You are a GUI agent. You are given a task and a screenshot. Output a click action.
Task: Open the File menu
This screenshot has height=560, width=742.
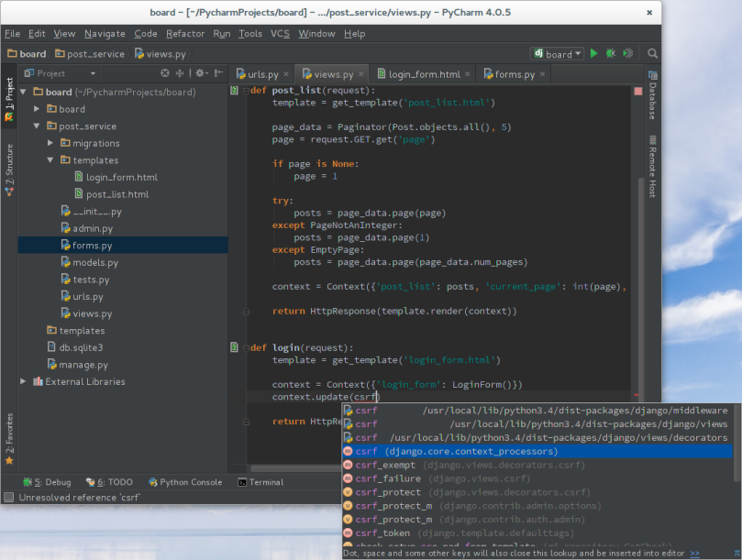(x=12, y=34)
